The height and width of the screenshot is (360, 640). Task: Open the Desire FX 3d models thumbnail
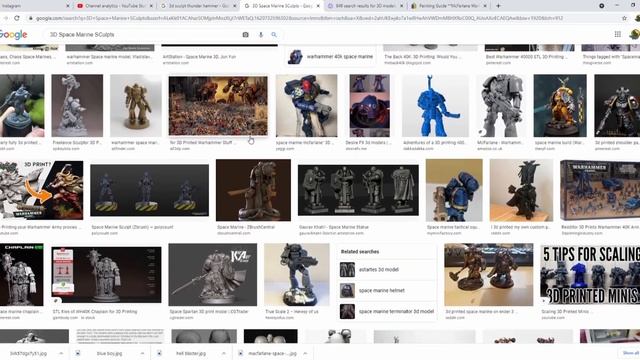[369, 106]
